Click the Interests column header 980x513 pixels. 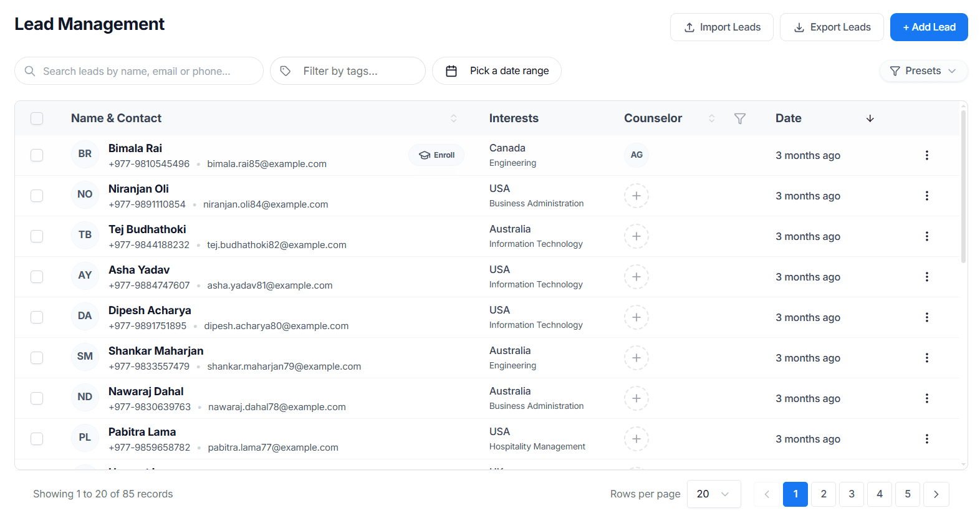[x=514, y=118]
